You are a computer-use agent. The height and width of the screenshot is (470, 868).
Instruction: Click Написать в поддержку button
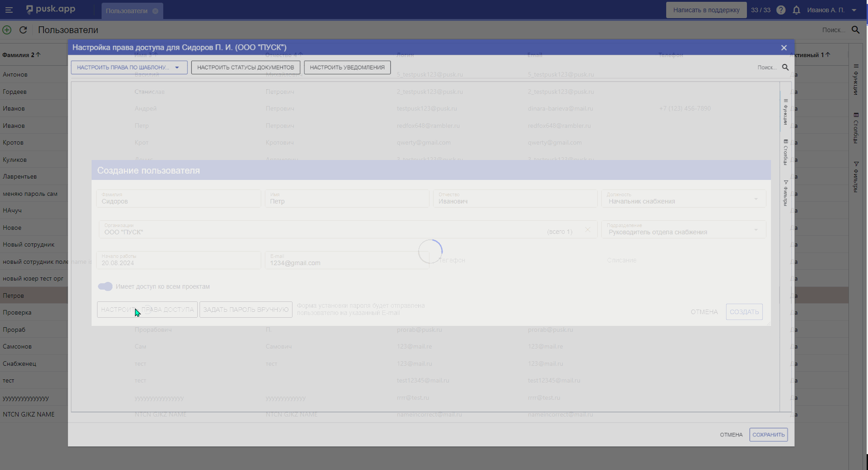(706, 10)
